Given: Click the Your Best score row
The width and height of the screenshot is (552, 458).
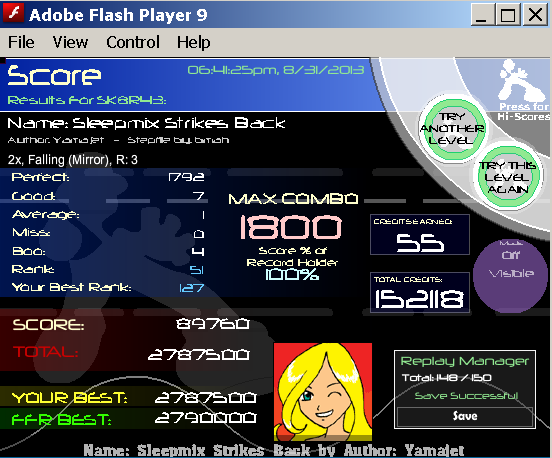Looking at the screenshot, I should [x=134, y=397].
